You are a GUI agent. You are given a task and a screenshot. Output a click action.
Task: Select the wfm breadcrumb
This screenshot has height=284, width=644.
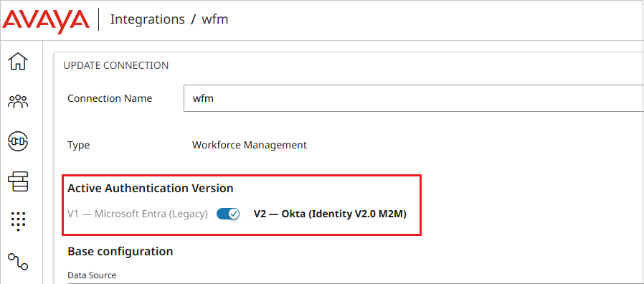pos(215,19)
